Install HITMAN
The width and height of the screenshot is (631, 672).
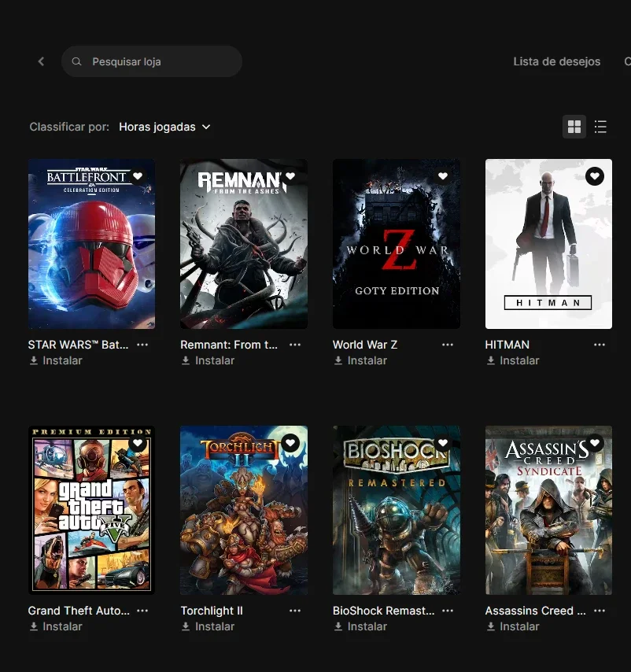click(513, 361)
